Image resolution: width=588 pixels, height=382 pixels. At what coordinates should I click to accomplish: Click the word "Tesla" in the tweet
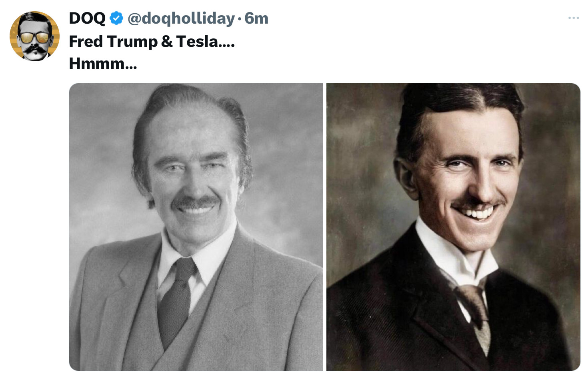tap(197, 41)
